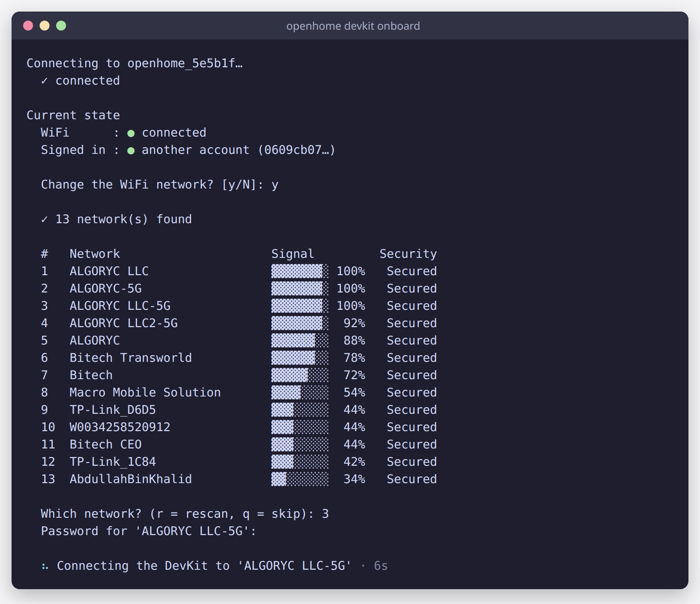700x604 pixels.
Task: Click the checkmark beside the first 'connected' line
Action: pos(45,81)
